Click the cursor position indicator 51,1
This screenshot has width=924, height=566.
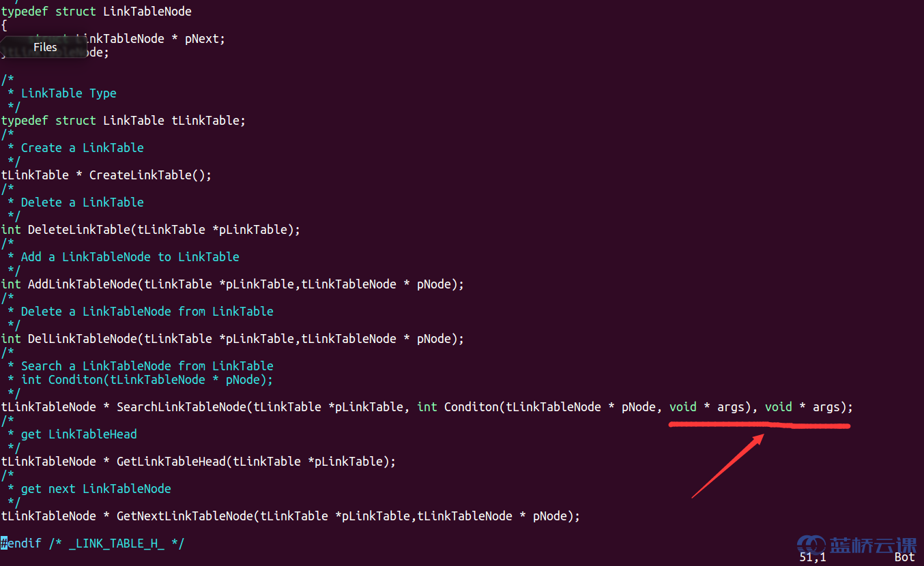[812, 557]
